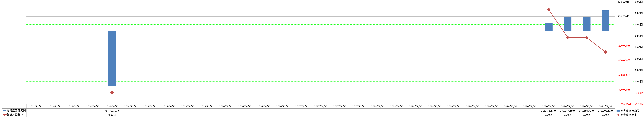This screenshot has width=644, height=117.
Task: Click the 2020/03/31 date header
Action: pyautogui.click(x=530, y=107)
